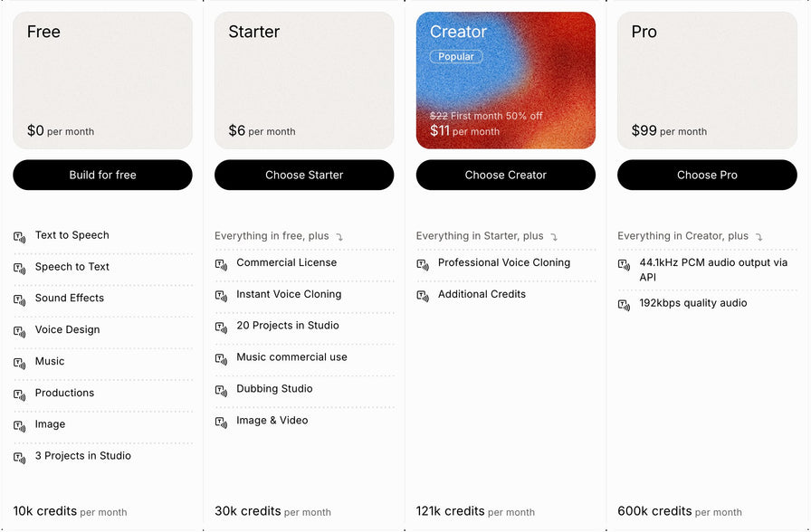Click the Choose Pro button
The width and height of the screenshot is (811, 532).
[x=707, y=175]
